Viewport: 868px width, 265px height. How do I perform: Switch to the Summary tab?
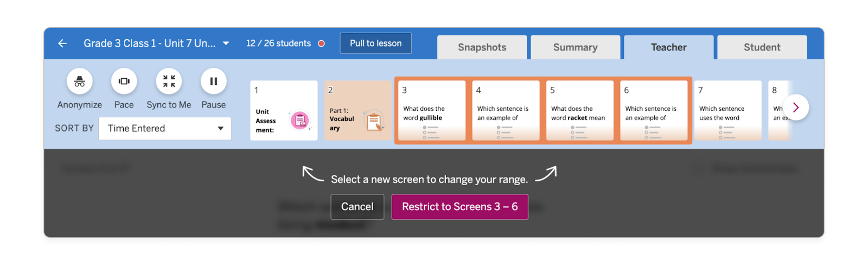click(x=575, y=47)
